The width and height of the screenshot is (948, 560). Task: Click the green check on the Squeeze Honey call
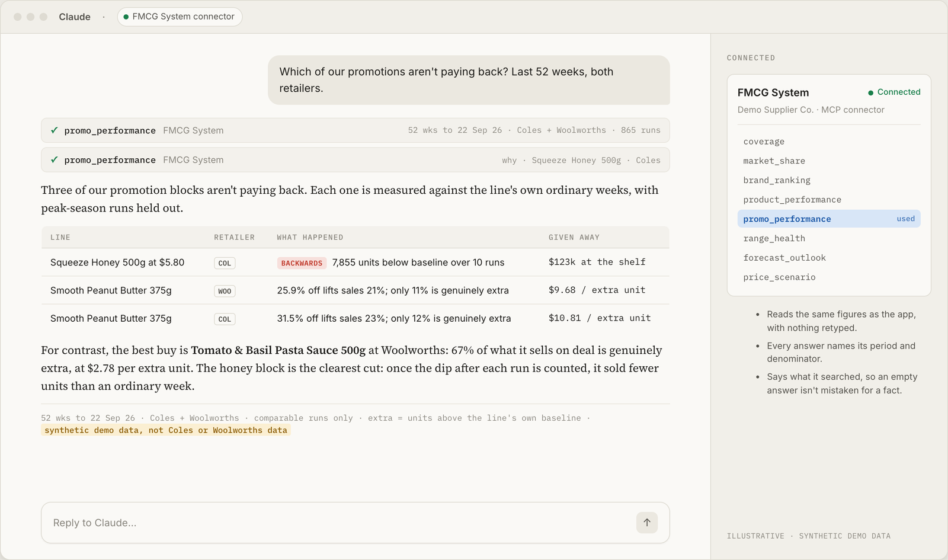pyautogui.click(x=55, y=160)
